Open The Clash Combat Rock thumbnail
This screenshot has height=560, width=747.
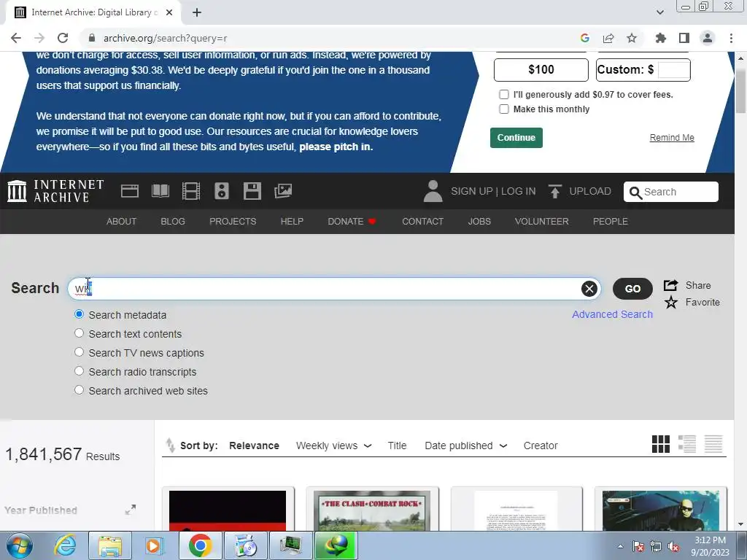[372, 510]
